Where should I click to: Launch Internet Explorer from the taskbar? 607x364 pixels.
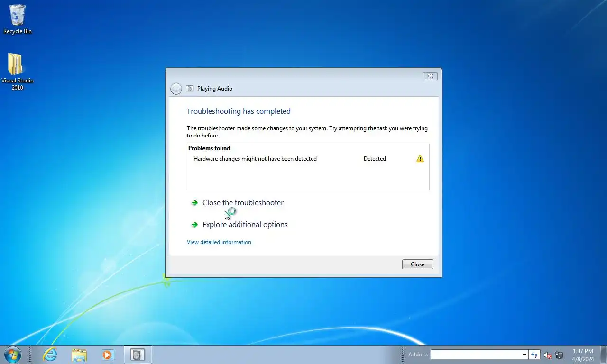click(50, 355)
